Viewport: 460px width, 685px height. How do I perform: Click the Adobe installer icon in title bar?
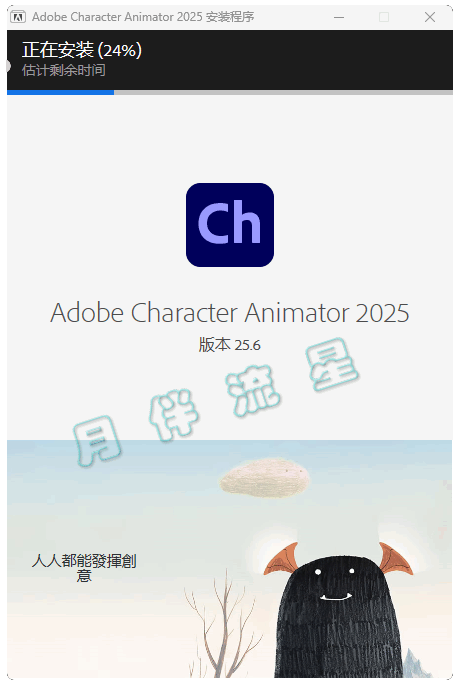point(18,17)
